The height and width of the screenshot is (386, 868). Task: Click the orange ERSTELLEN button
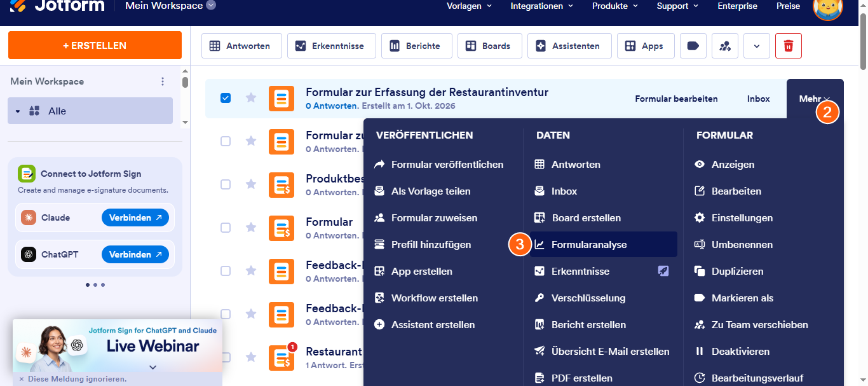(95, 46)
